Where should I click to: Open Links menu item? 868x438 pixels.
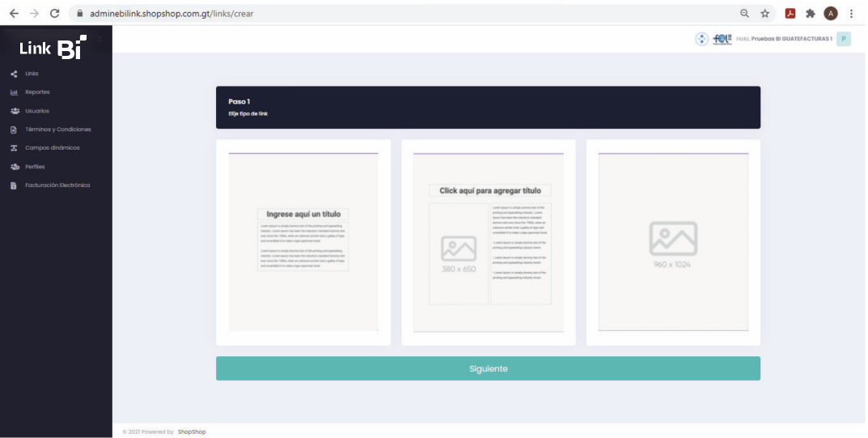click(32, 74)
